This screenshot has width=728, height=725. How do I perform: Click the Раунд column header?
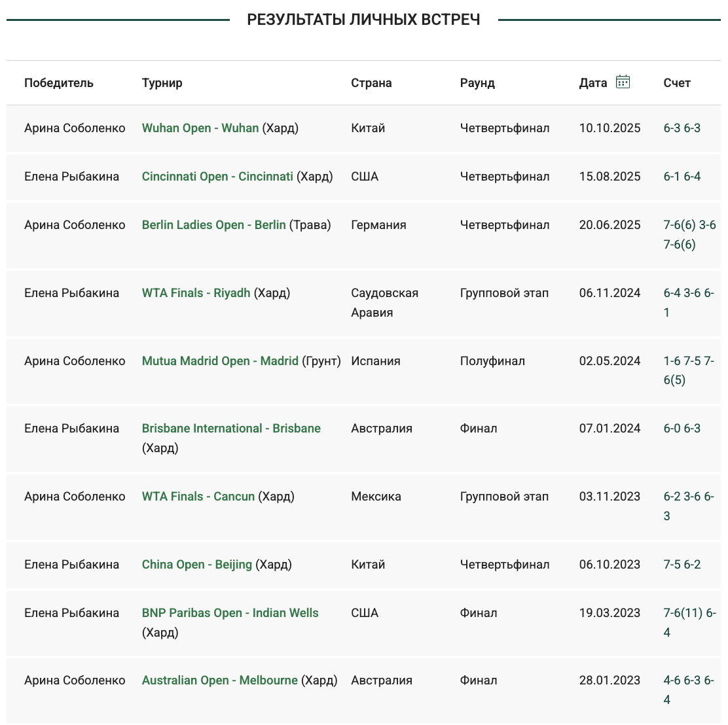(x=477, y=83)
